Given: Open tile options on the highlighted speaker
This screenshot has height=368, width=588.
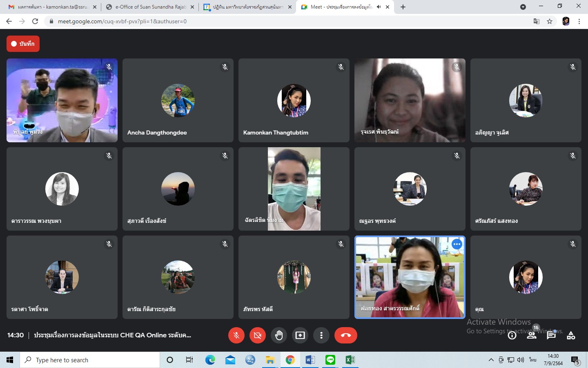Looking at the screenshot, I should point(457,245).
